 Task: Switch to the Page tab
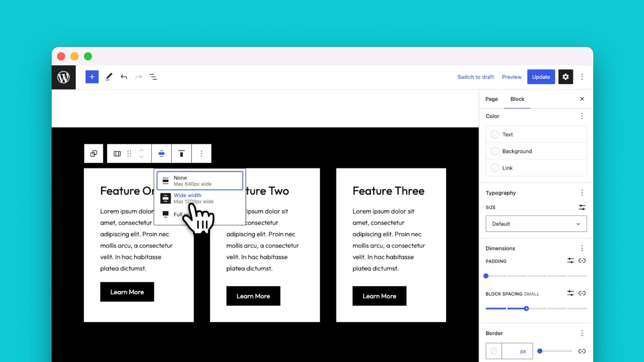491,99
